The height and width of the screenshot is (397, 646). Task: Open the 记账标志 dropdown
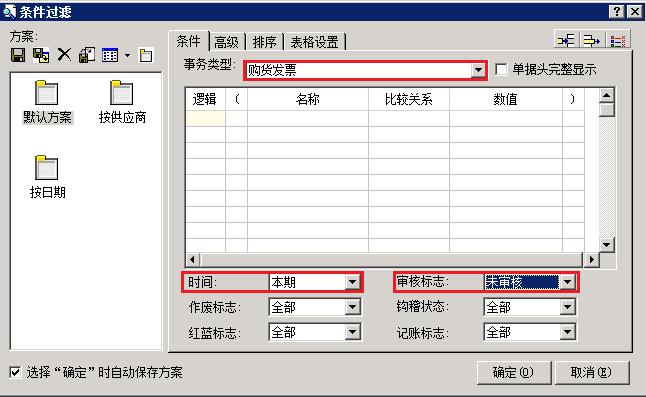point(568,332)
